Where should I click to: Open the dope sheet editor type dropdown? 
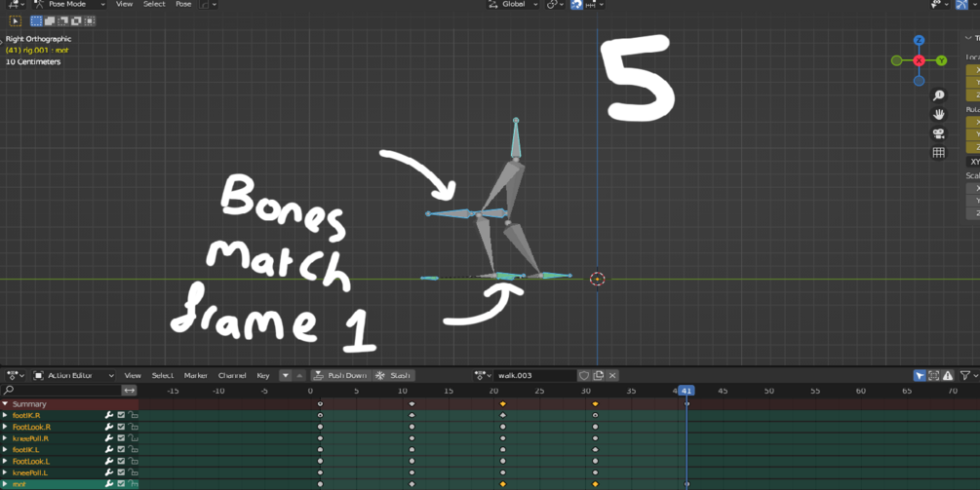15,375
